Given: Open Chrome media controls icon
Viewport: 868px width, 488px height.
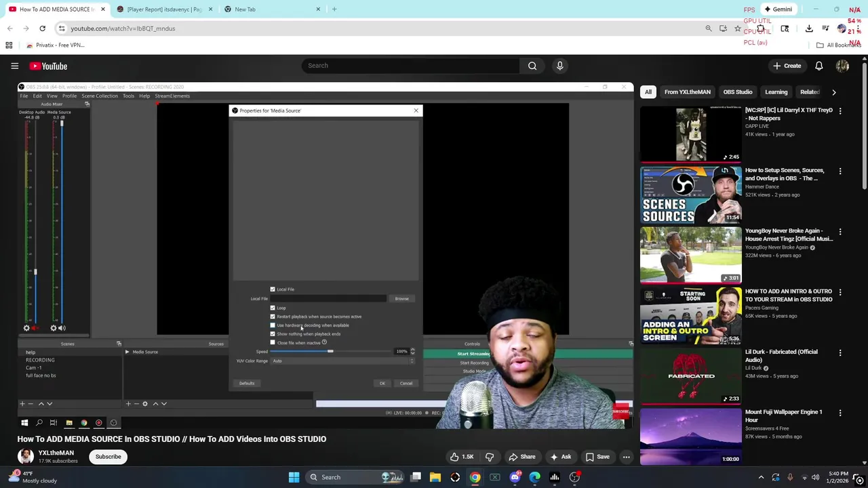Looking at the screenshot, I should point(825,28).
